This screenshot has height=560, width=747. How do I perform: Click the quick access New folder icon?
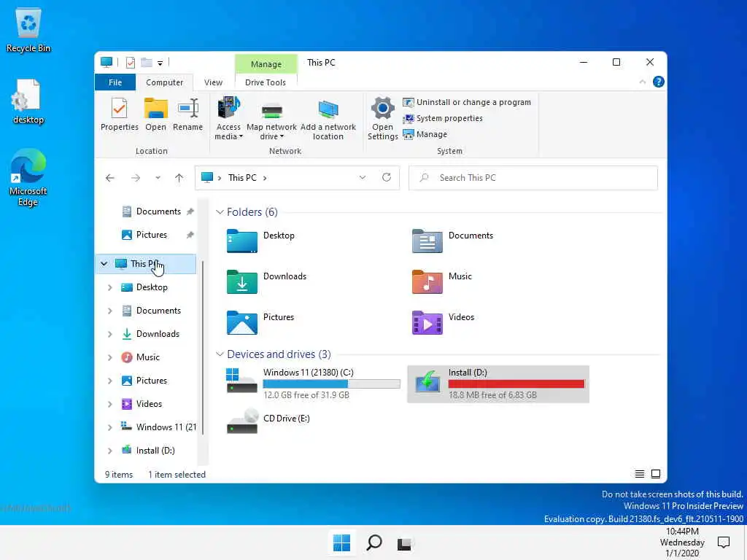pyautogui.click(x=146, y=63)
